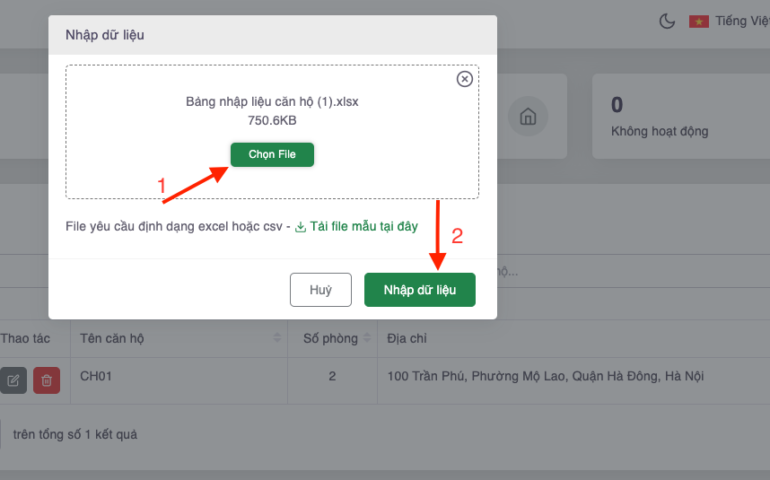Select the CH01 apartment name cell

click(98, 377)
